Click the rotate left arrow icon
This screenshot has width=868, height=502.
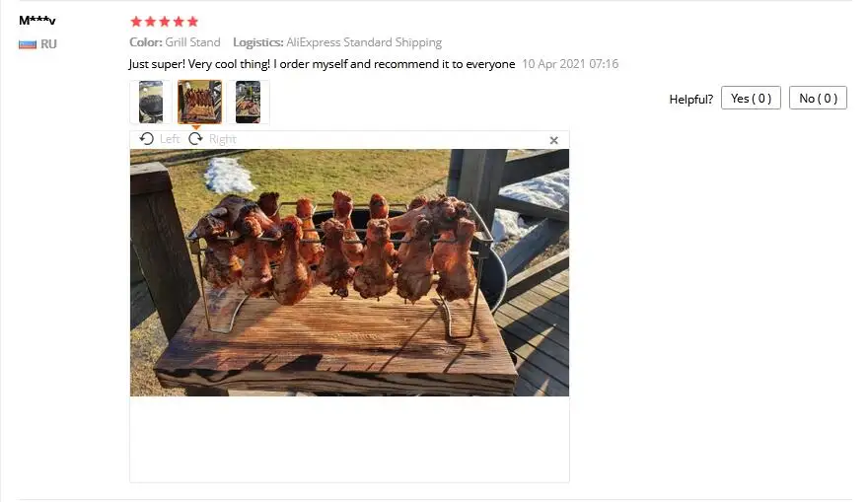[147, 138]
